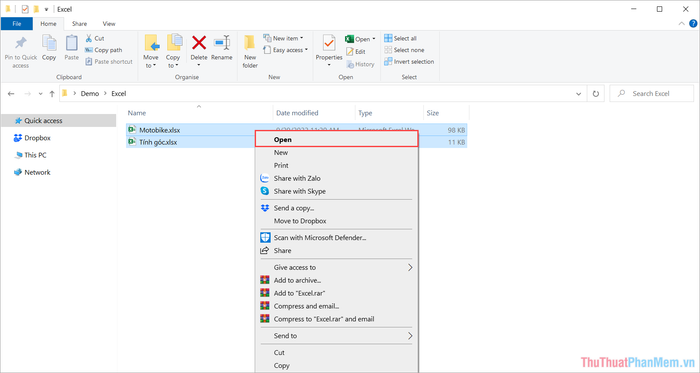The image size is (700, 373).
Task: Open the Copy to dropdown
Action: click(173, 51)
